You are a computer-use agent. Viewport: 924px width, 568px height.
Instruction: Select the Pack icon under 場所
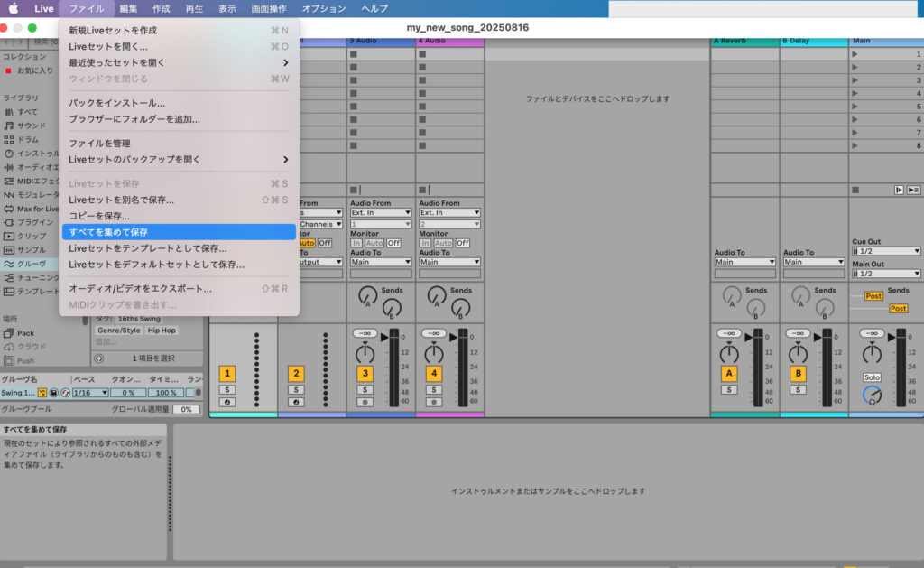(x=8, y=332)
